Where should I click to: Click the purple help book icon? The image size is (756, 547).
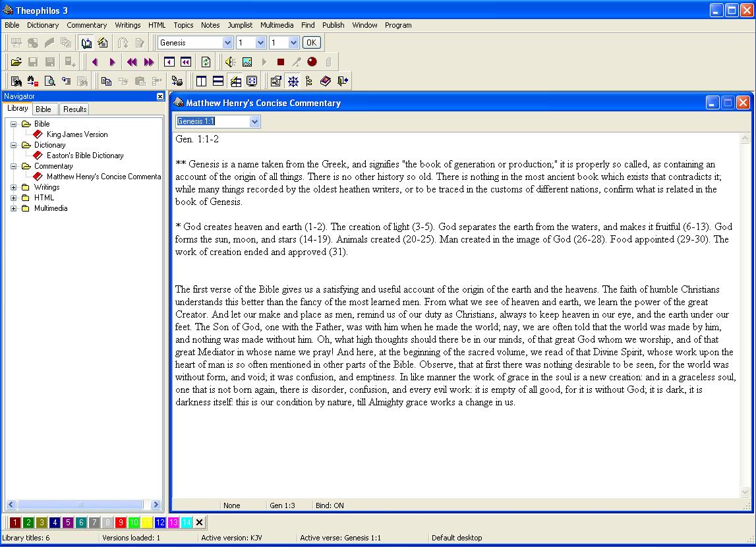(x=326, y=81)
